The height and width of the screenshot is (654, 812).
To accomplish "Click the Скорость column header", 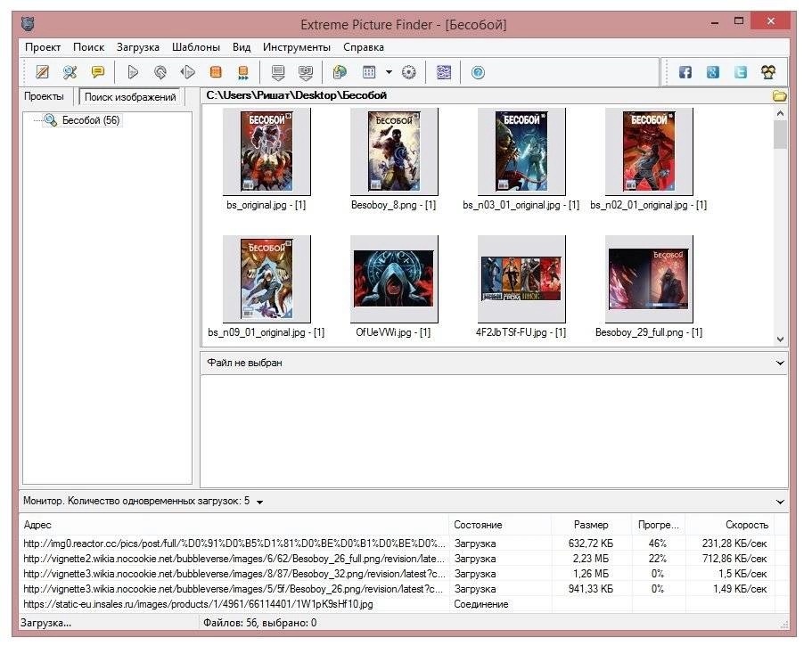I will 730,525.
